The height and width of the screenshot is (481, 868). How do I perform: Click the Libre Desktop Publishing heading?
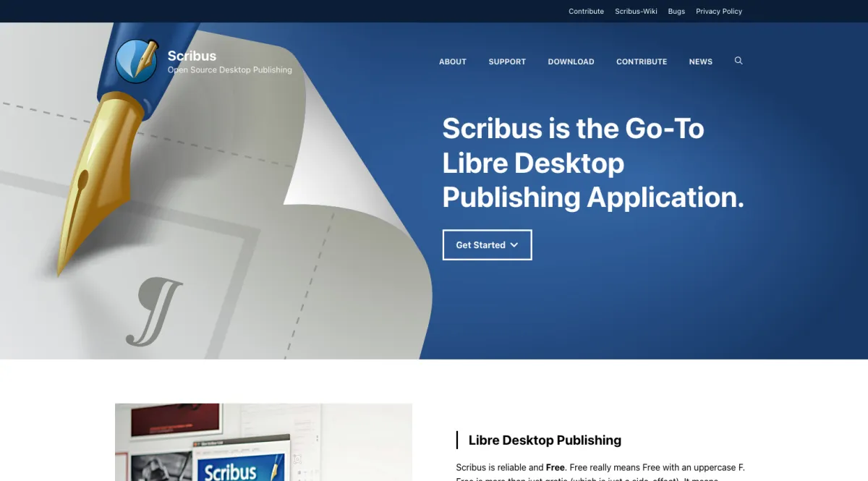tap(545, 440)
